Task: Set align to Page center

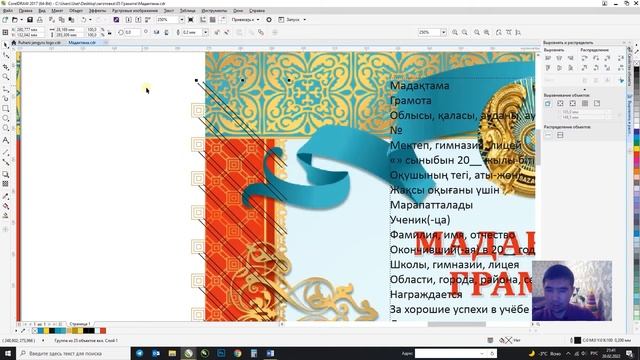Action: point(573,103)
